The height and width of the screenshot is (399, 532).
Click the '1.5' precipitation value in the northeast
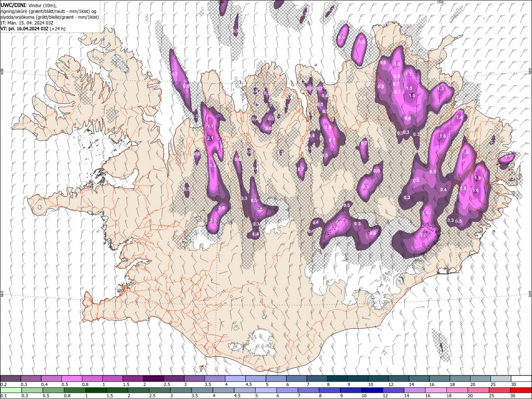[409, 88]
